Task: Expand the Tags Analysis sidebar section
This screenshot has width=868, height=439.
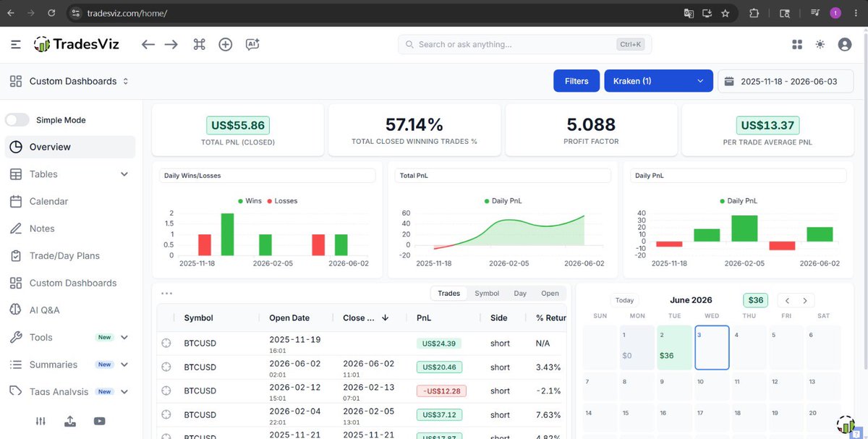Action: click(124, 392)
